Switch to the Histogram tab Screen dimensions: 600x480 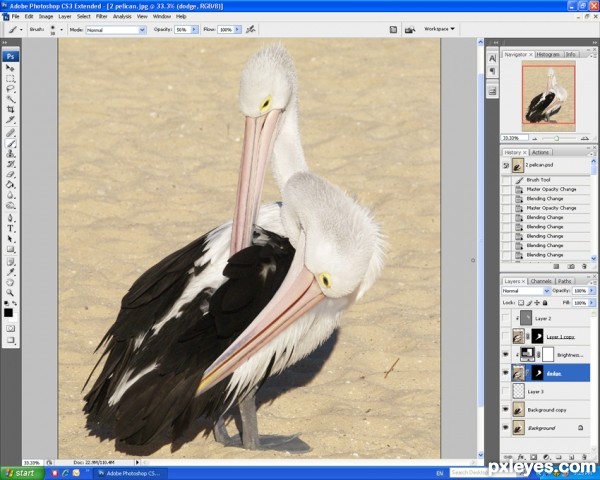pyautogui.click(x=548, y=54)
